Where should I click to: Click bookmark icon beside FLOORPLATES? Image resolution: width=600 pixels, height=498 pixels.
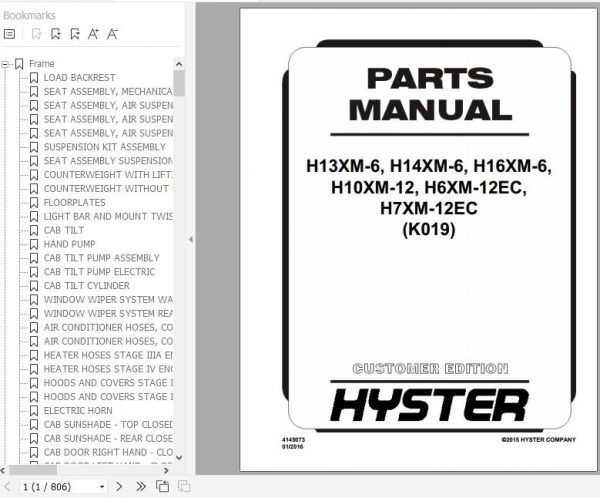pos(34,202)
